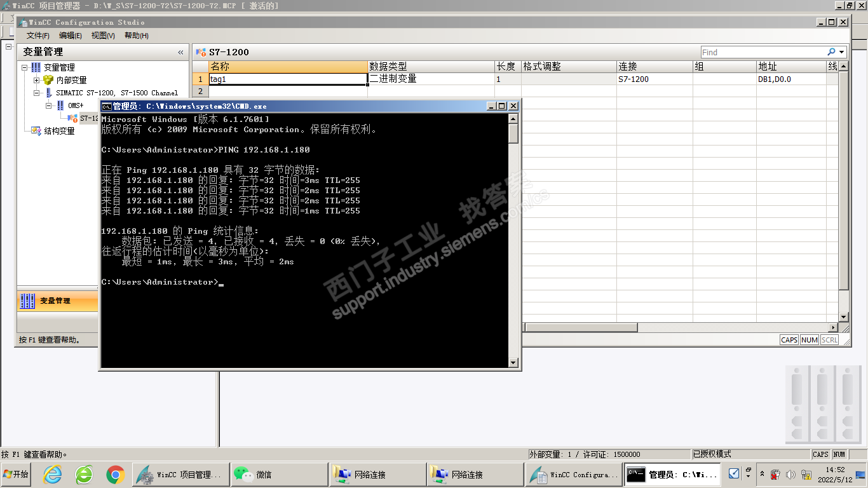The image size is (868, 488).
Task: Select the 内部变量 tree item label
Action: coord(71,80)
